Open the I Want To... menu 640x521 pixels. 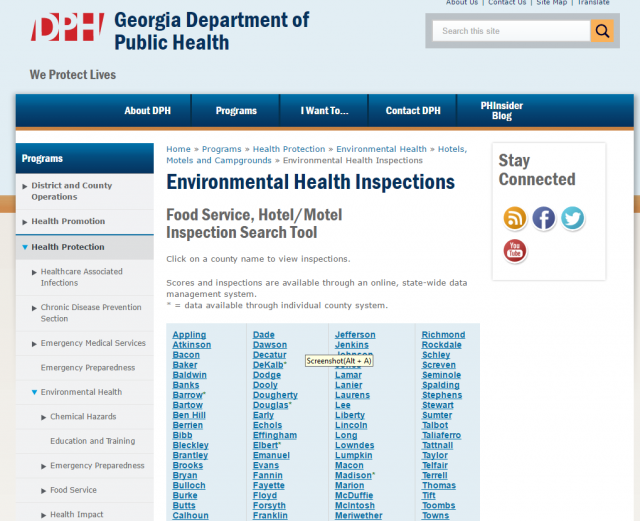(x=324, y=111)
